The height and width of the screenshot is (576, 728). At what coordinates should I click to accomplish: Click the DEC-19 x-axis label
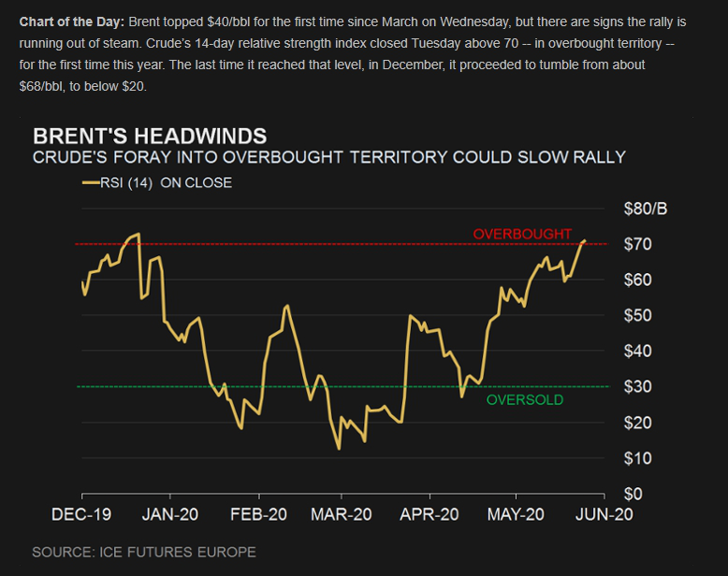click(x=81, y=514)
